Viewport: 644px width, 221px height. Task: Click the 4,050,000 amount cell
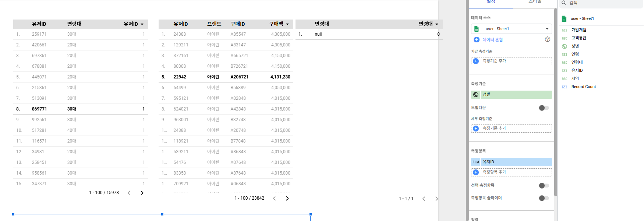click(x=281, y=88)
